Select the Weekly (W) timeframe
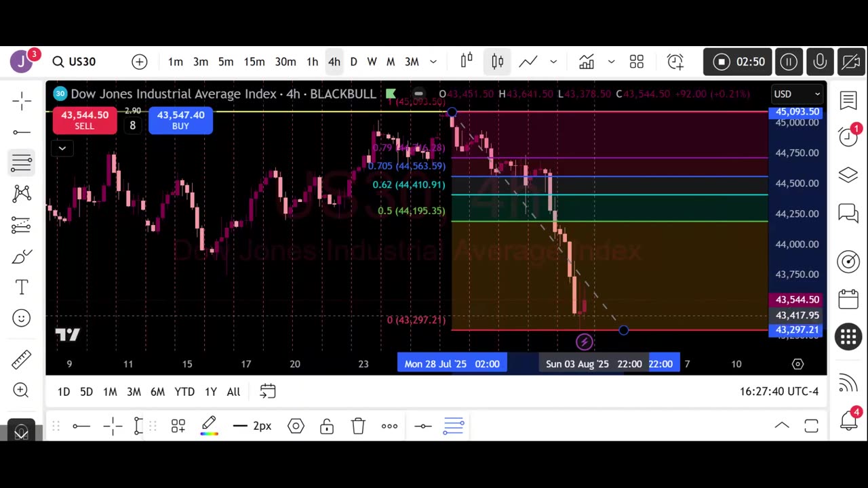Viewport: 868px width, 488px height. pyautogui.click(x=372, y=62)
